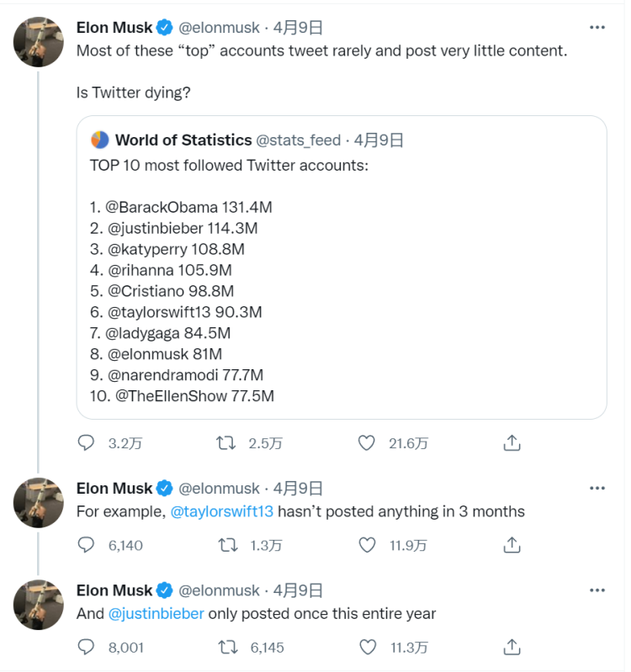Share the first Elon Musk tweet

pos(512,443)
